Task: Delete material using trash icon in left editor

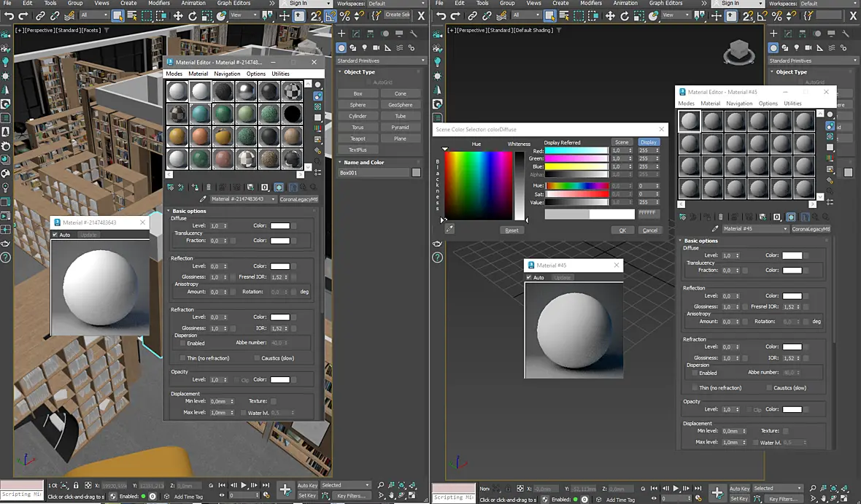Action: [x=208, y=187]
